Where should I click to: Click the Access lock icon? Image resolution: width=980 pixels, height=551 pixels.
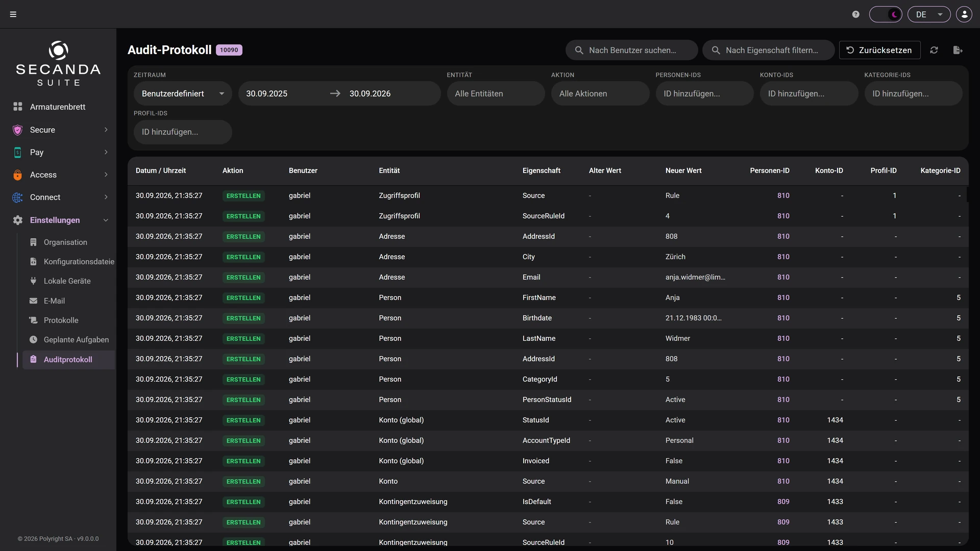pos(18,175)
